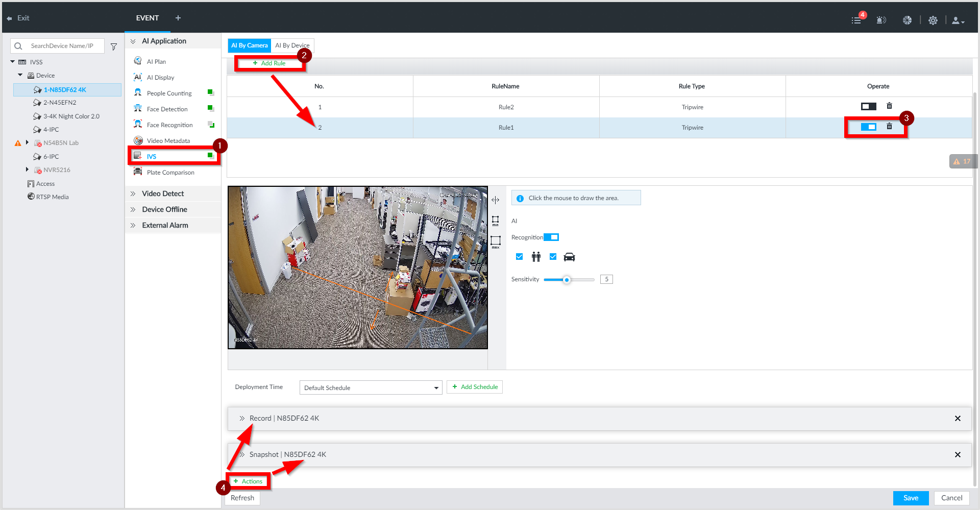Expand the N54B5N Lab tree node
This screenshot has width=980, height=510.
pyautogui.click(x=27, y=142)
